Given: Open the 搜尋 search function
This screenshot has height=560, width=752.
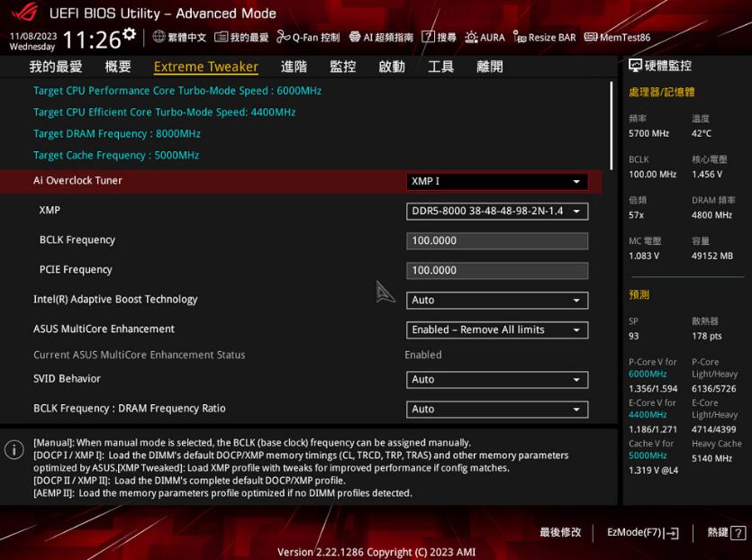Looking at the screenshot, I should [x=442, y=37].
